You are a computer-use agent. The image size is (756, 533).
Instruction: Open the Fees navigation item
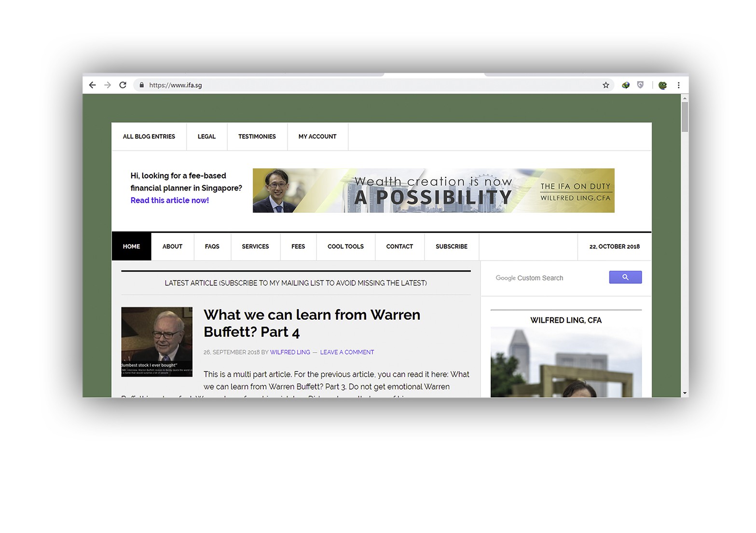298,246
